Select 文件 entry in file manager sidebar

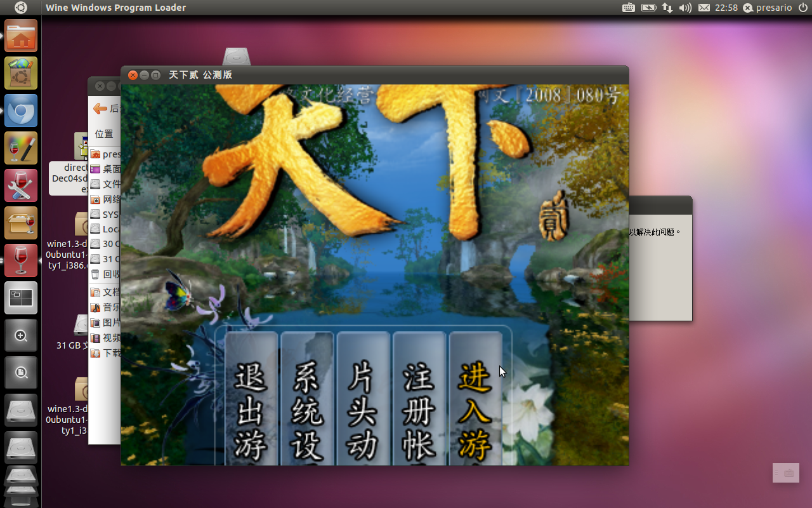pos(105,184)
